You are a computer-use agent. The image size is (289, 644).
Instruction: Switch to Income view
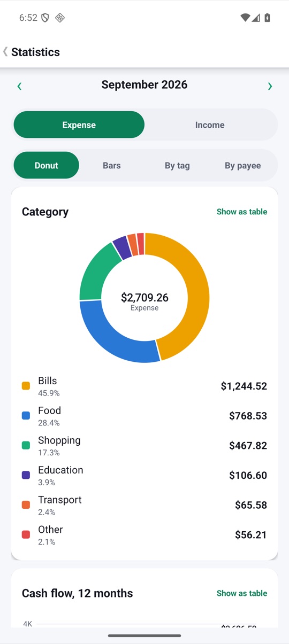[x=210, y=125]
